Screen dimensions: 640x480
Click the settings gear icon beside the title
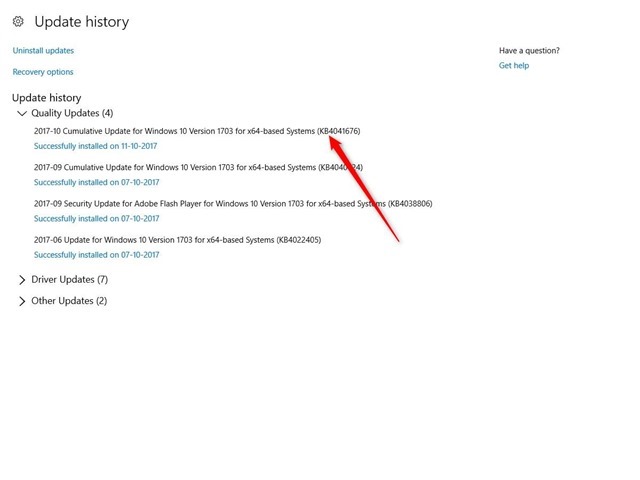[19, 21]
